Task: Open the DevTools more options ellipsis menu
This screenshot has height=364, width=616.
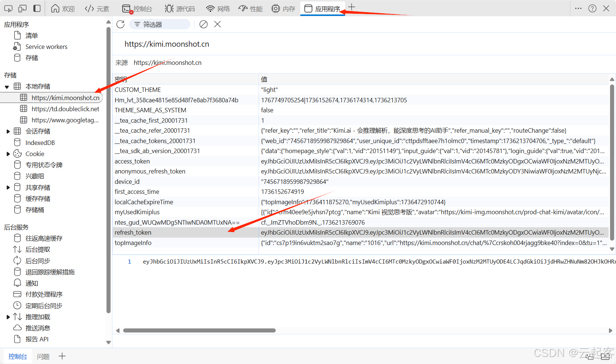Action: (x=578, y=8)
